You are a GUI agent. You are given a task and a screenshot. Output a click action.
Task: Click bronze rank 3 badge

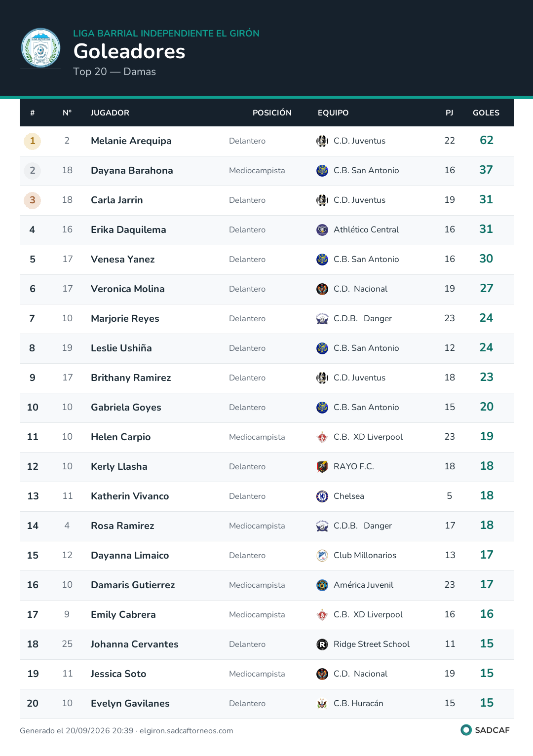33,200
